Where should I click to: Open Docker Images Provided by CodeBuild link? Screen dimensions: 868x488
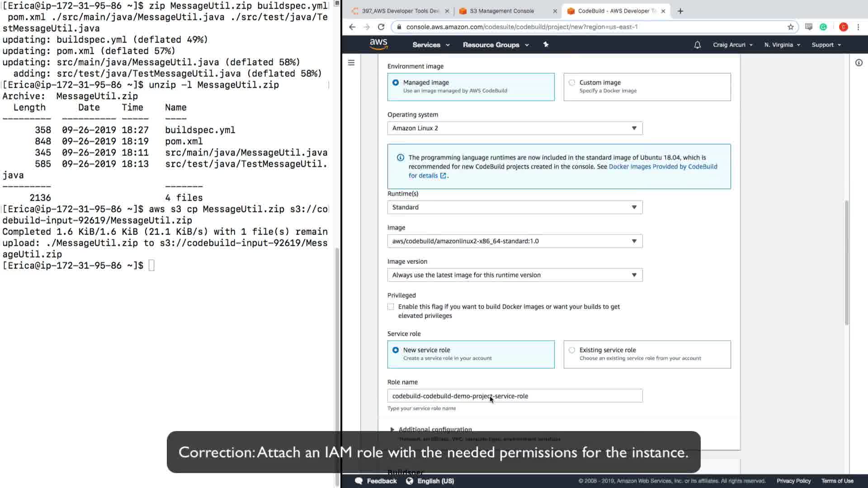click(663, 167)
